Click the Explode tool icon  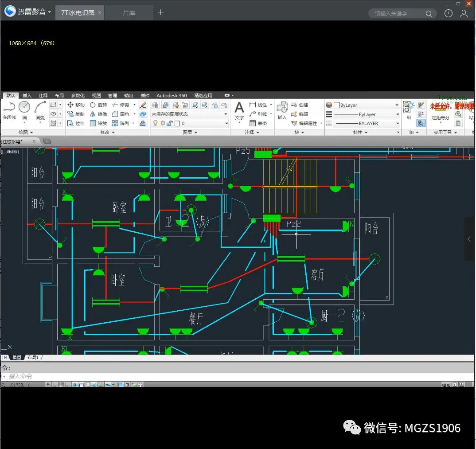(143, 114)
